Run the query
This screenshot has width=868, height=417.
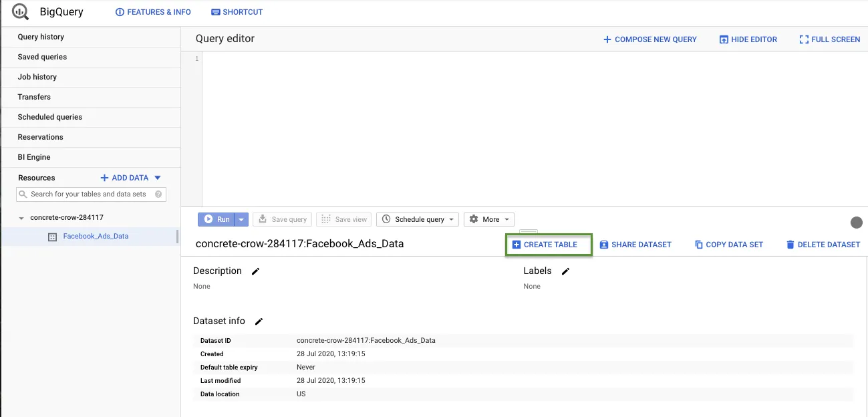pyautogui.click(x=216, y=219)
